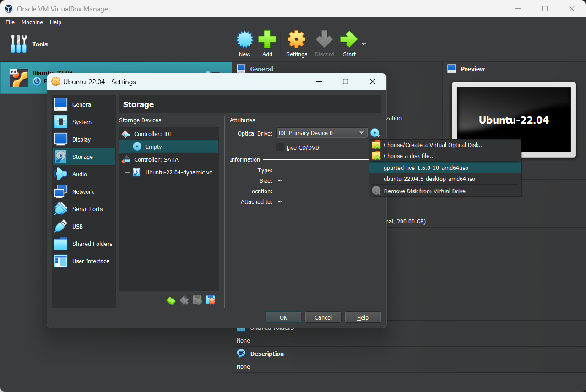Select Controller: SATA in storage tree
This screenshot has width=586, height=392.
point(169,160)
